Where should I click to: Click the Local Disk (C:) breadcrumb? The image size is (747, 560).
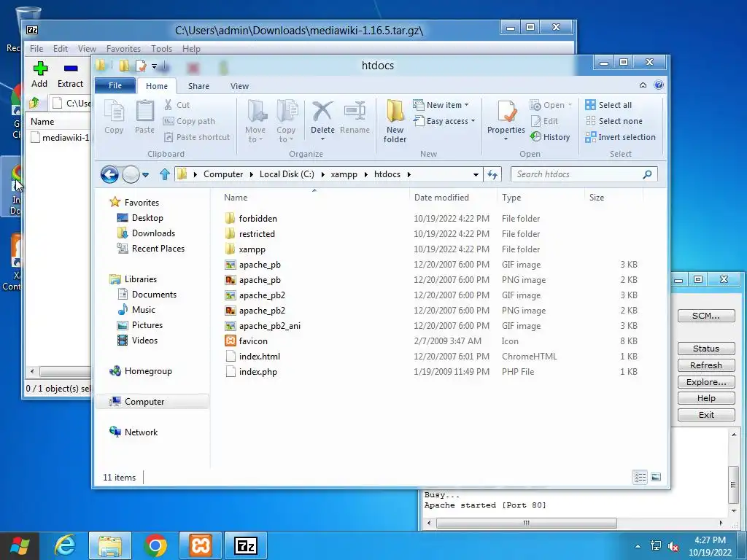[x=287, y=174]
